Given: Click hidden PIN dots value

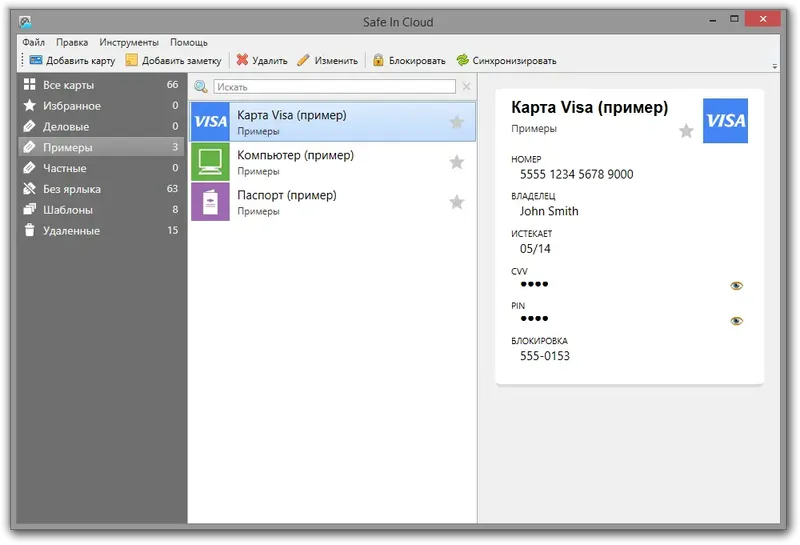Looking at the screenshot, I should 534,318.
